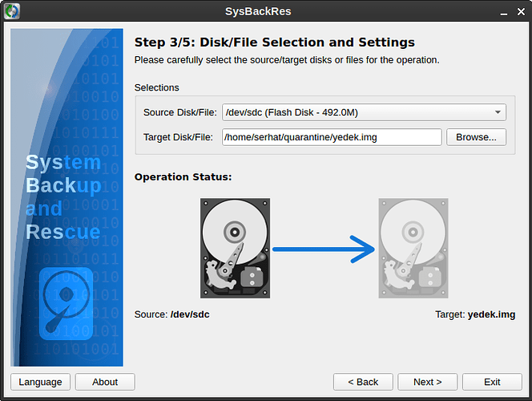This screenshot has height=401, width=532.
Task: Click the SysBackRes app icon in title bar
Action: (12, 11)
